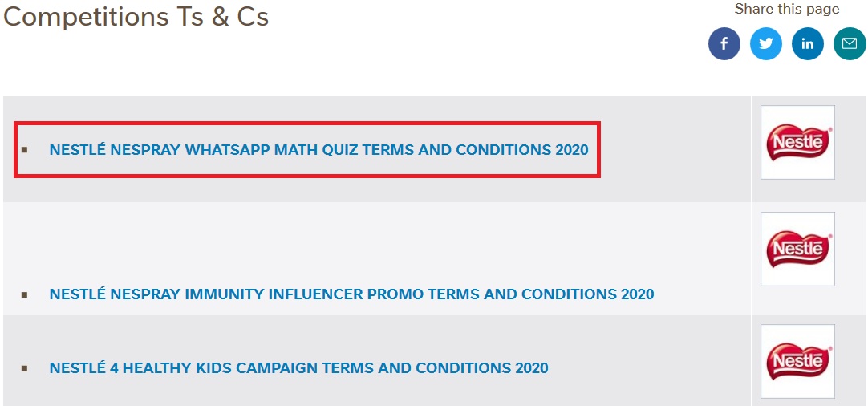Click bullet marker before 4 Healthy Kids
This screenshot has width=868, height=406.
coord(25,369)
